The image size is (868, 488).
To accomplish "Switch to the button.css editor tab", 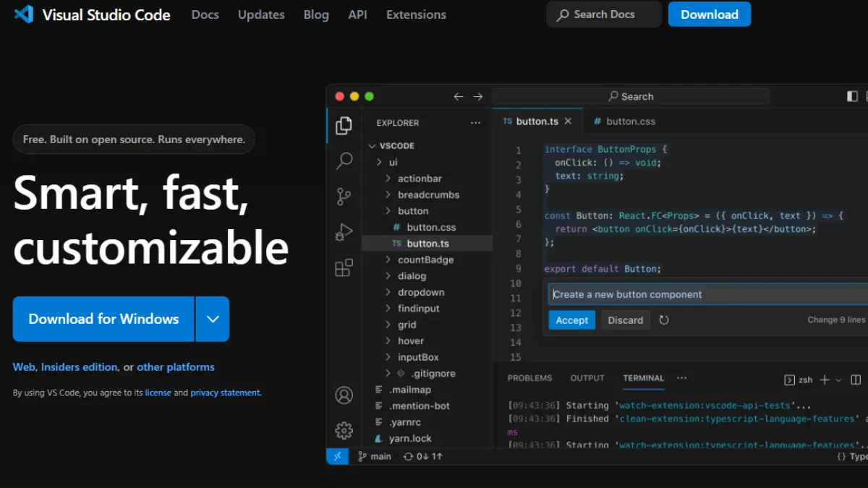I will tap(624, 121).
